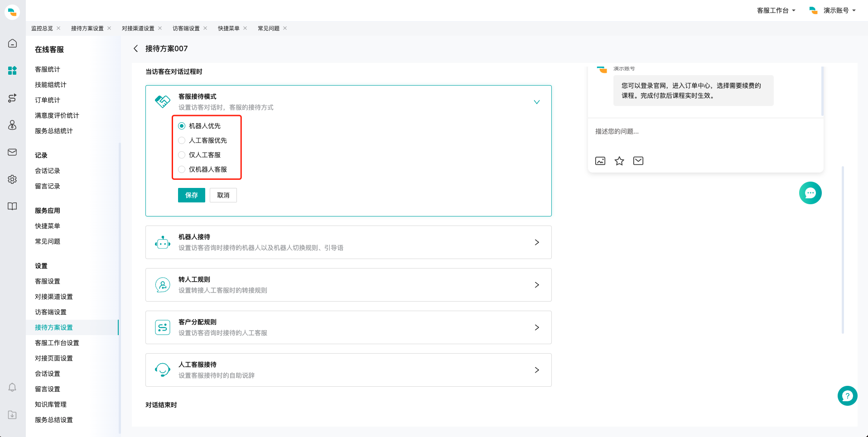Open 会话设置 in sidebar
Screen dimensions: 868x437
point(48,374)
